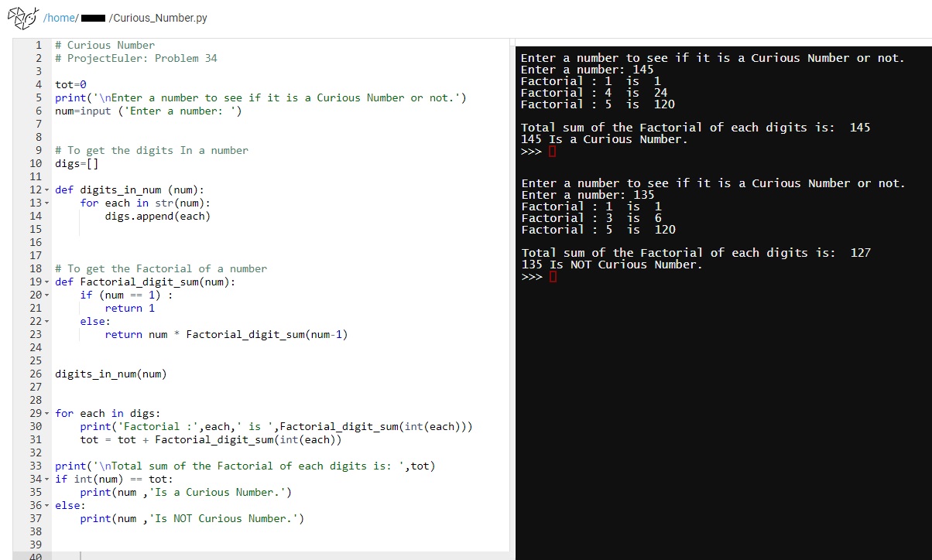
Task: Click the PythonAnywhere logo icon
Action: (x=22, y=17)
